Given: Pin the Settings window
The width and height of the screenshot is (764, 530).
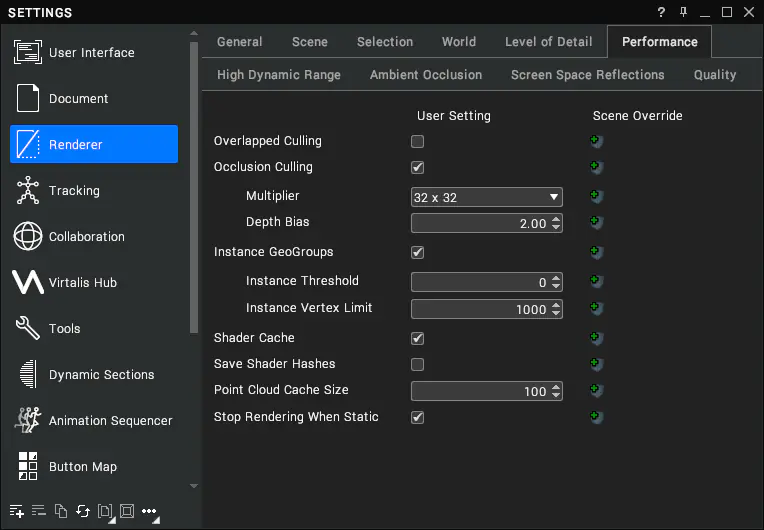Looking at the screenshot, I should tap(683, 12).
